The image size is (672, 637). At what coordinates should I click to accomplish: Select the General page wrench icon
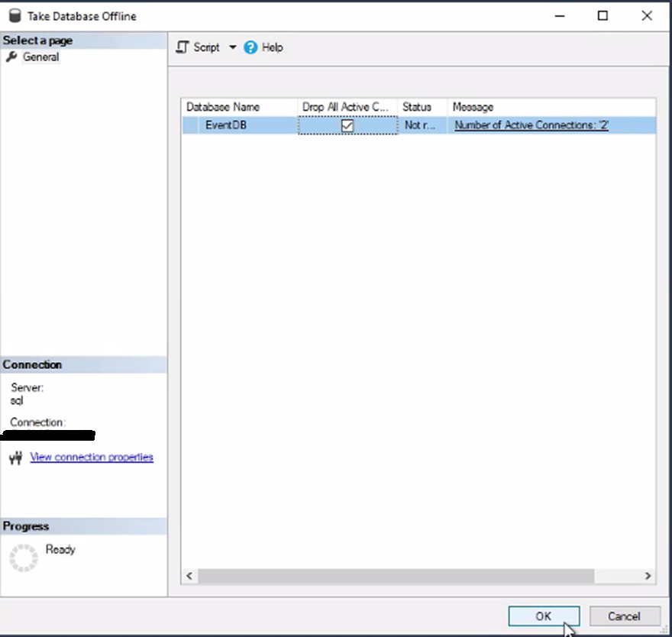pos(11,57)
